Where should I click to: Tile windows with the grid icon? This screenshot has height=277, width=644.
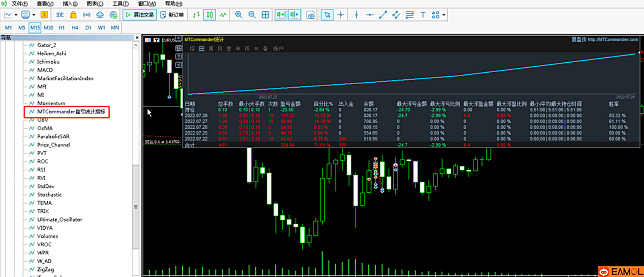pyautogui.click(x=265, y=15)
